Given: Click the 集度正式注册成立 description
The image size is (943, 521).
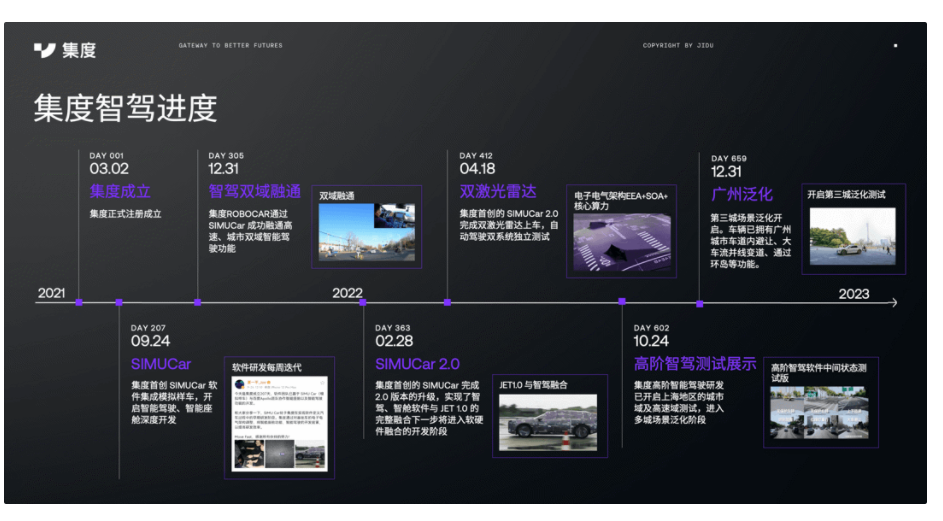Looking at the screenshot, I should click(125, 214).
